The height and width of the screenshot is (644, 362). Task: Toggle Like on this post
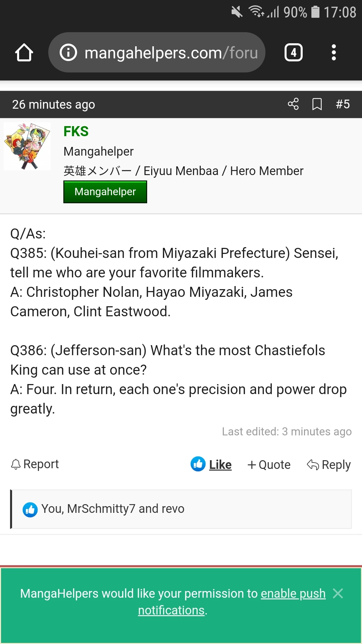(220, 465)
